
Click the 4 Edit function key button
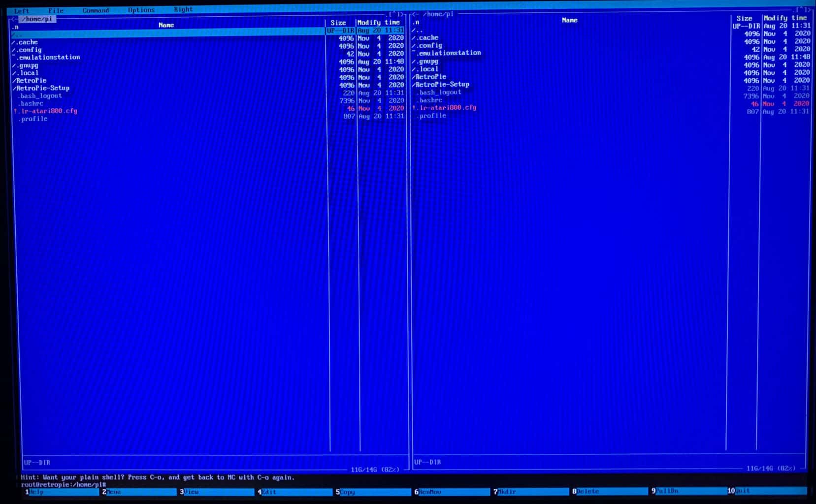[295, 492]
